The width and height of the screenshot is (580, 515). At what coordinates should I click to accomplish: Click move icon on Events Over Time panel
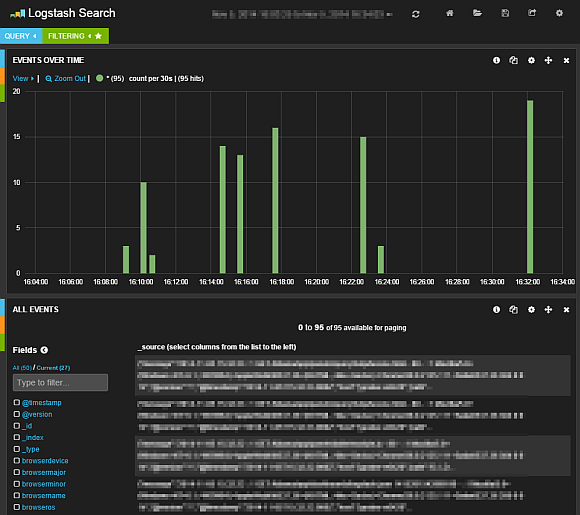(548, 60)
